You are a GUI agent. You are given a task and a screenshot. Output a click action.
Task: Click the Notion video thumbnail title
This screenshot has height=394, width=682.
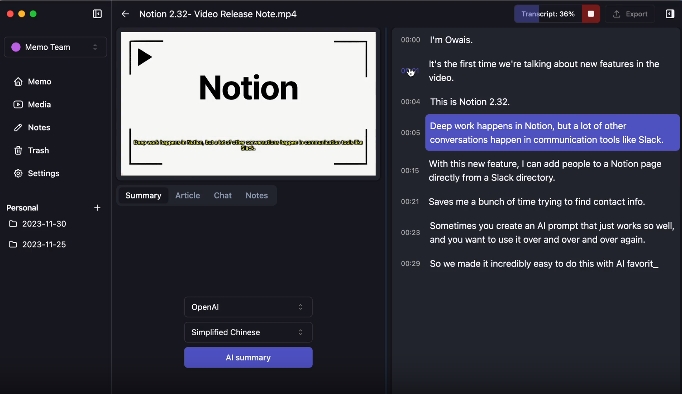pyautogui.click(x=248, y=88)
